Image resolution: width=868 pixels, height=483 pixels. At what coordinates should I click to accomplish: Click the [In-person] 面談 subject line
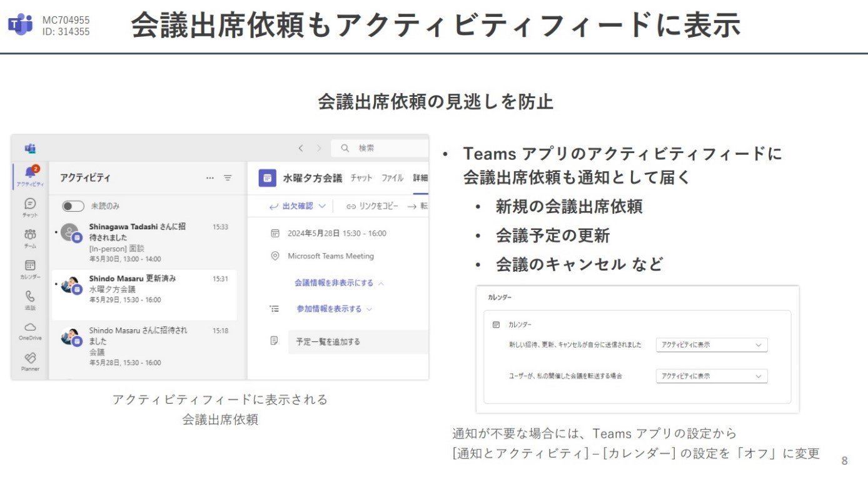(116, 248)
